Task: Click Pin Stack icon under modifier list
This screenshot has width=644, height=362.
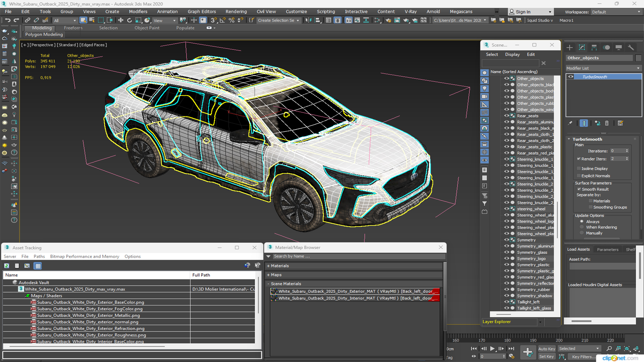Action: [x=570, y=123]
